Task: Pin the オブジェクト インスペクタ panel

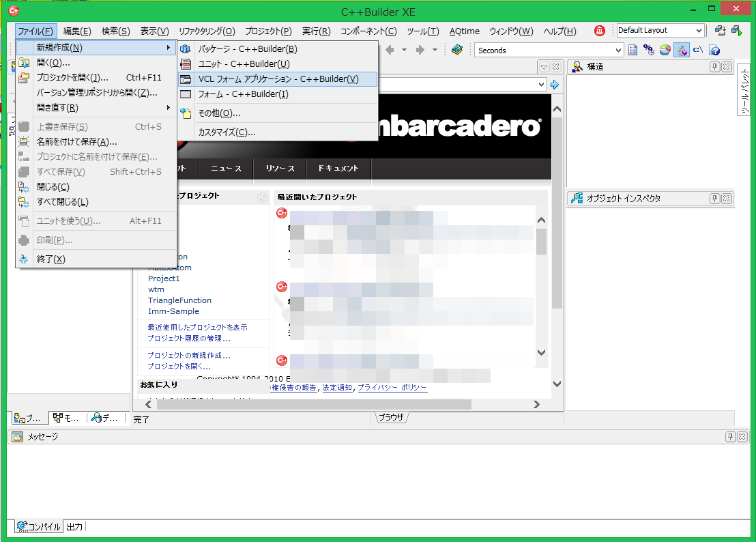Action: click(714, 199)
